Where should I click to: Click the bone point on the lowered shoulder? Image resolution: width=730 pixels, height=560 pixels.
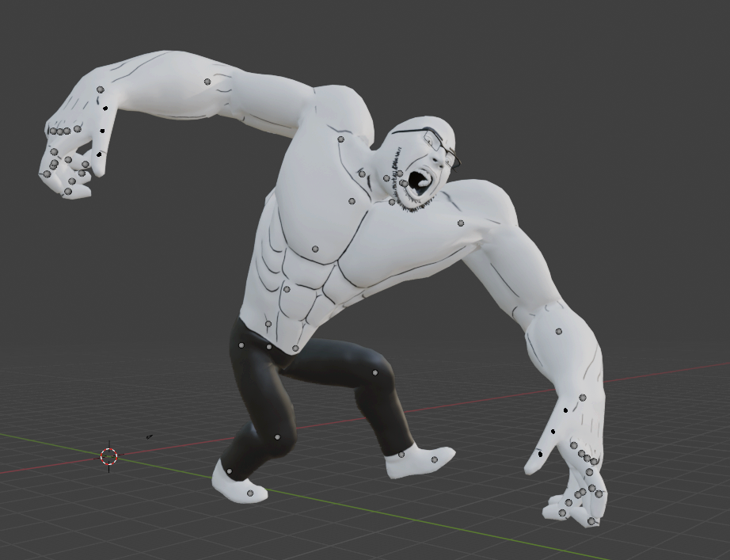coord(461,223)
